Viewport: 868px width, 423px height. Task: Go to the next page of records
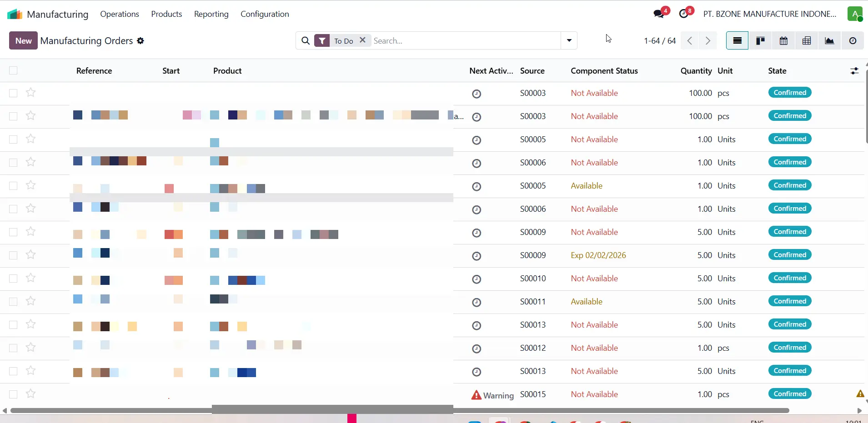[x=708, y=41]
